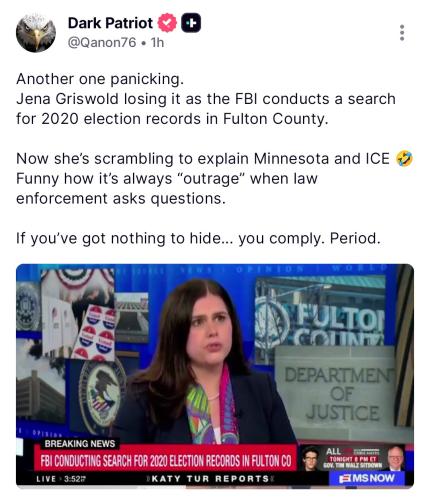The height and width of the screenshot is (500, 430).
Task: Click the voting stickers image in video
Action: [97, 332]
